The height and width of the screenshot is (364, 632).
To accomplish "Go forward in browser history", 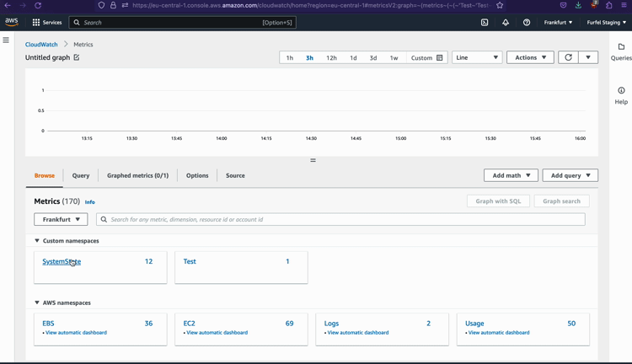I will click(x=23, y=5).
